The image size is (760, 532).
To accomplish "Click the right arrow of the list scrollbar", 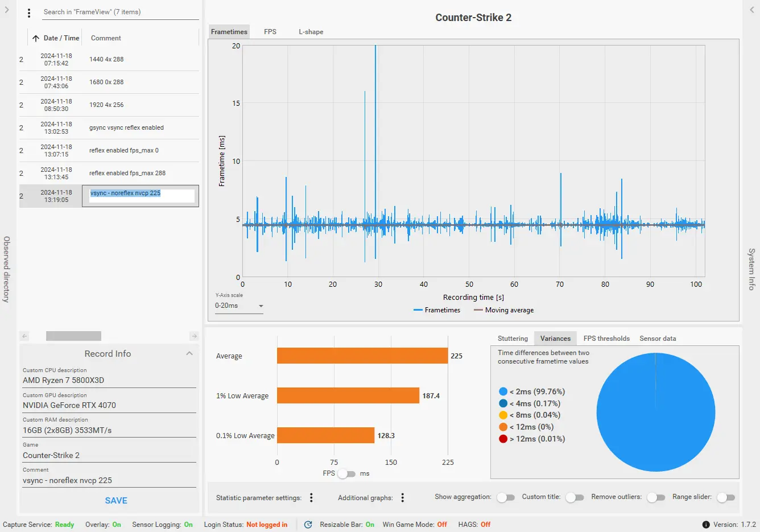I will tap(194, 336).
